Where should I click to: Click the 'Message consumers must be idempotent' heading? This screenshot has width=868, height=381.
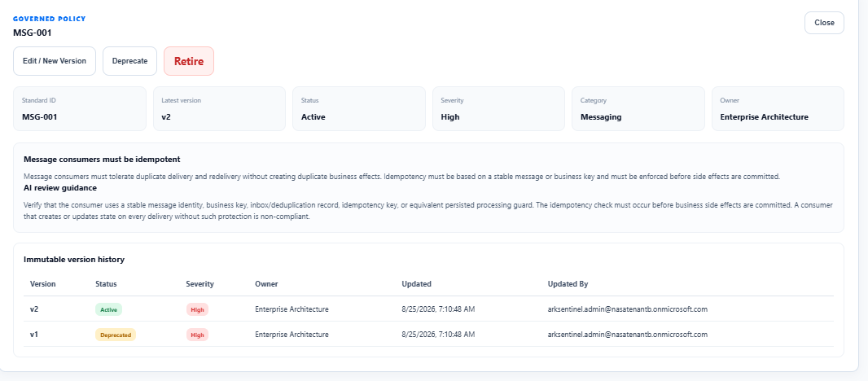click(x=102, y=160)
